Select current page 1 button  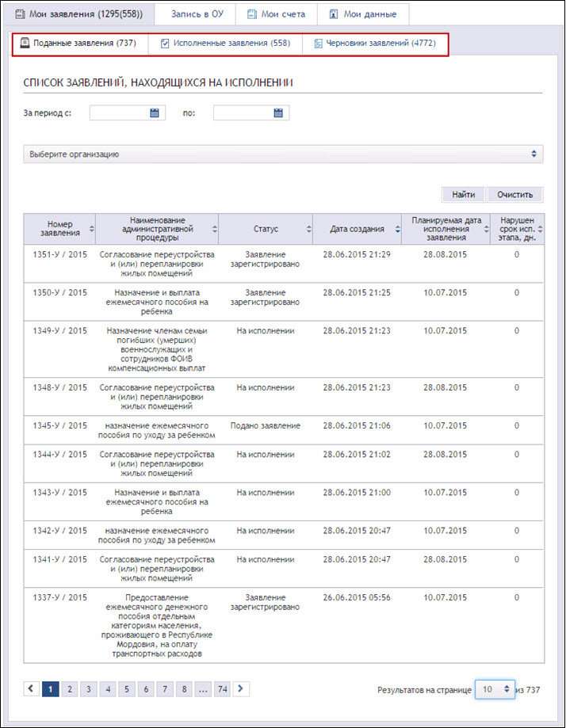click(x=50, y=689)
